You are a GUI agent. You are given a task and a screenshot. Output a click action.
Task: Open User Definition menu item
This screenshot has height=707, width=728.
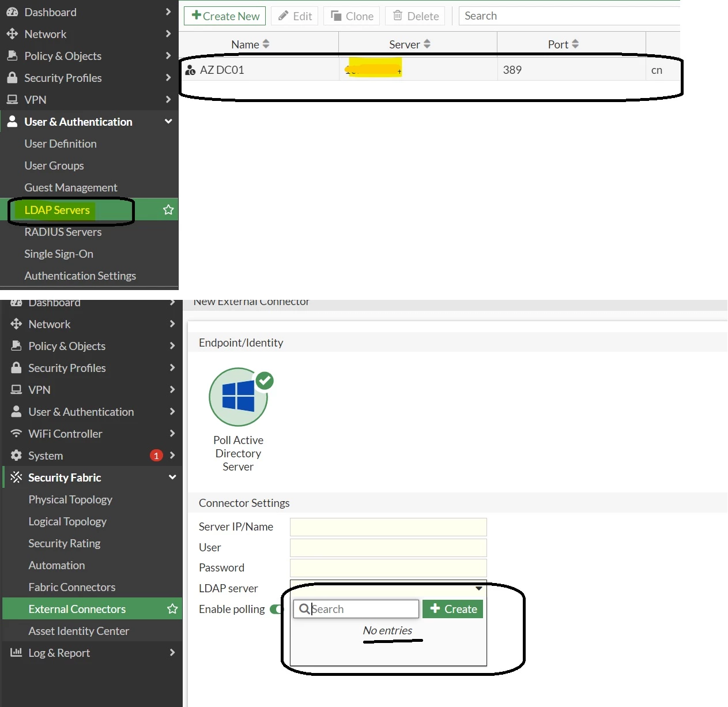click(x=61, y=144)
